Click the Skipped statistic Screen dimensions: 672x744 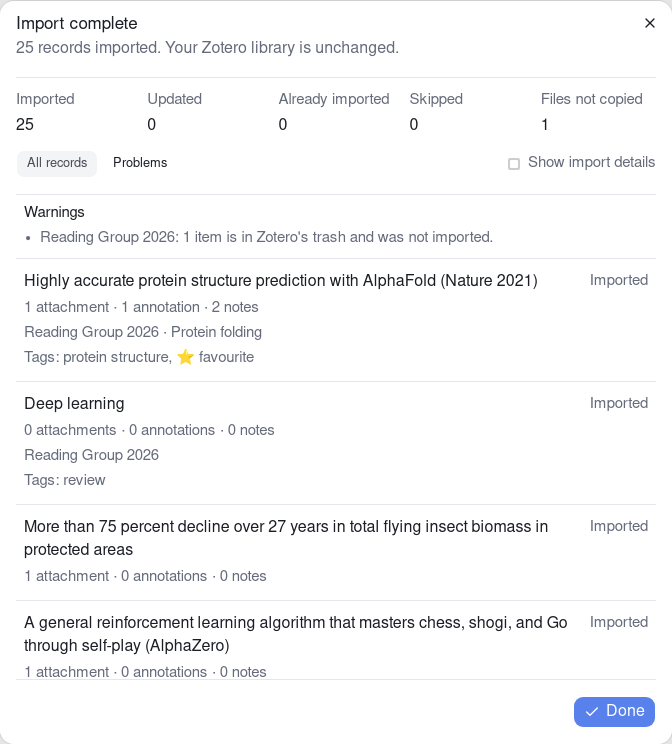coord(436,112)
